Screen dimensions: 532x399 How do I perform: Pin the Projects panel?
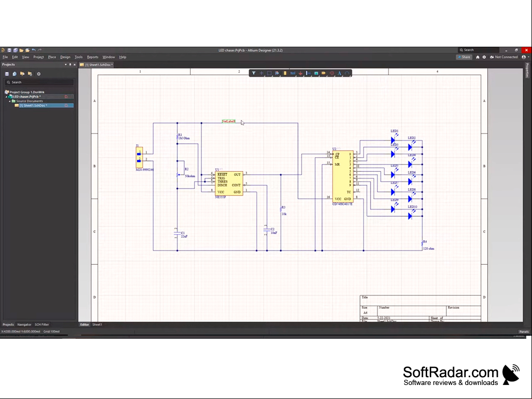pos(70,64)
